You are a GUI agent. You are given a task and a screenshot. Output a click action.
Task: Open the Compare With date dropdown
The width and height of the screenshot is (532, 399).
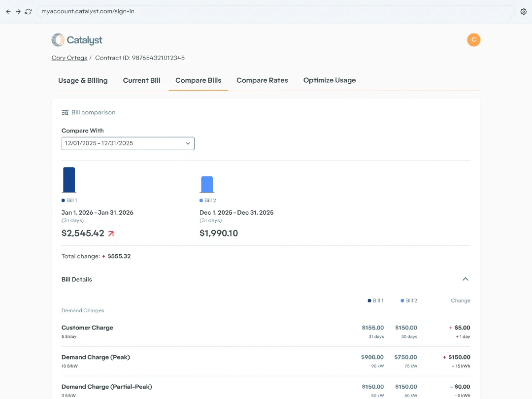128,143
